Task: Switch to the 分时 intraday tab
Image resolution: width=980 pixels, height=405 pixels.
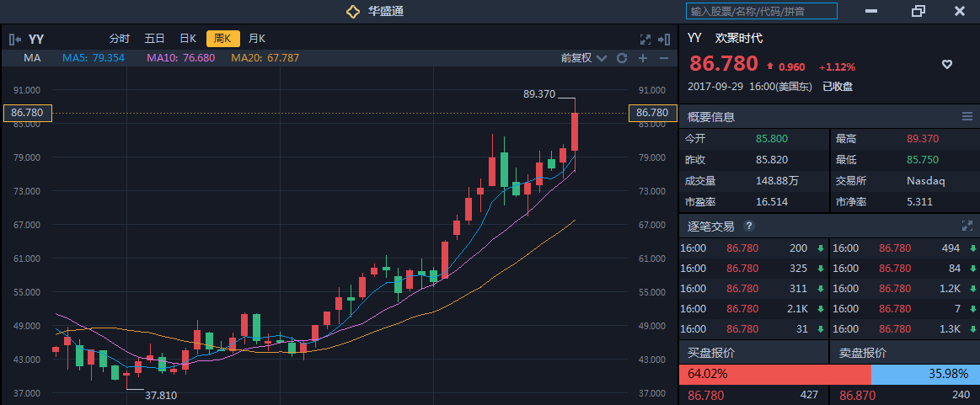Action: click(x=120, y=39)
